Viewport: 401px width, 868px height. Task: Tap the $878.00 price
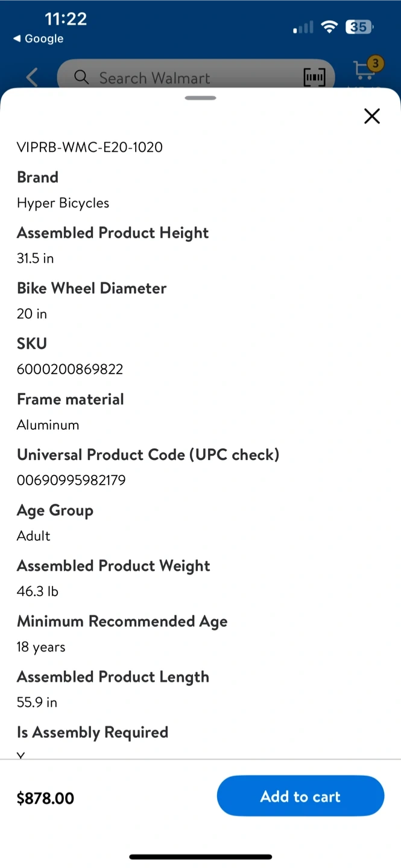click(45, 798)
